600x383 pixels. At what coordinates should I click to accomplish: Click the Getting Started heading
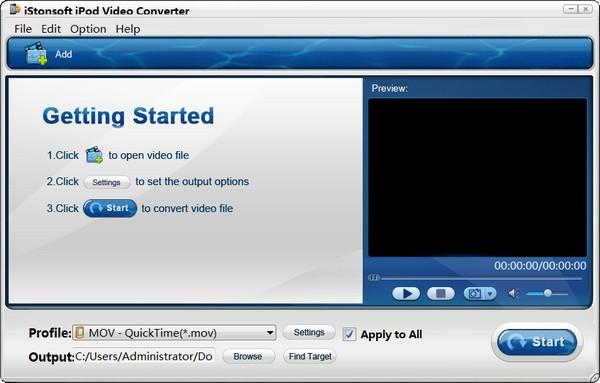tap(128, 116)
